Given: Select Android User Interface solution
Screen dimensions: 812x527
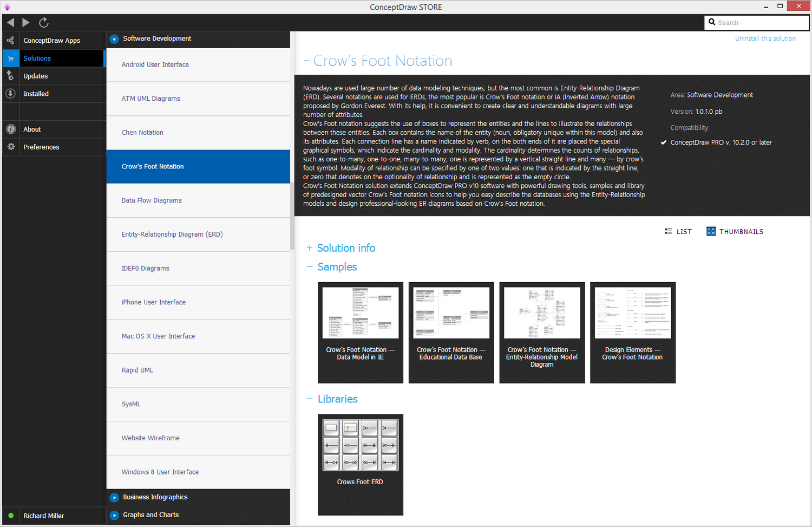Looking at the screenshot, I should tap(198, 64).
